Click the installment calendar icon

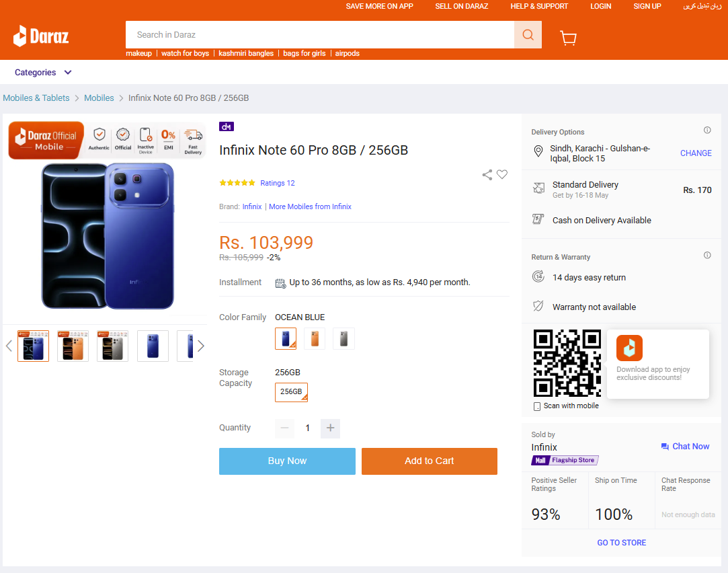coord(280,283)
